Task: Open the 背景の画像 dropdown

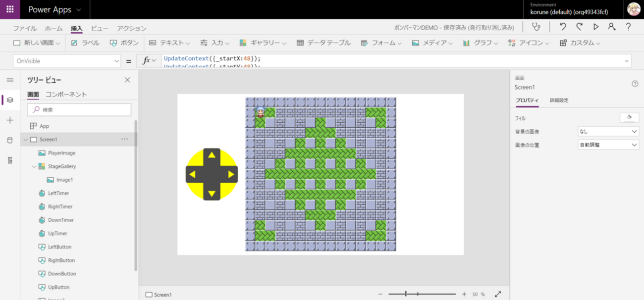Action: coord(609,132)
